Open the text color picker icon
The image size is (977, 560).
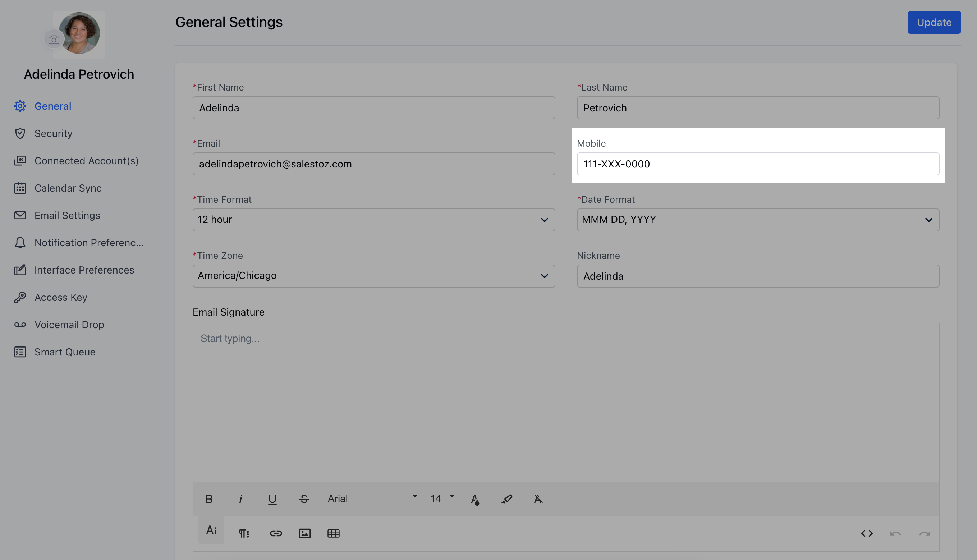point(475,499)
